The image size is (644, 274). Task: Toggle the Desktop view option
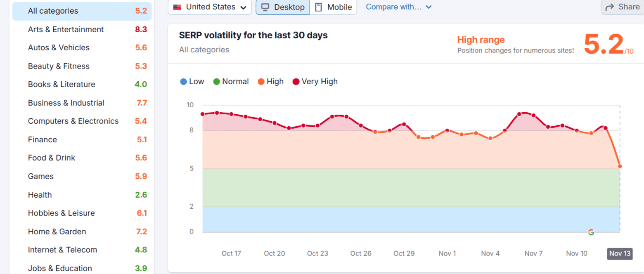point(282,7)
